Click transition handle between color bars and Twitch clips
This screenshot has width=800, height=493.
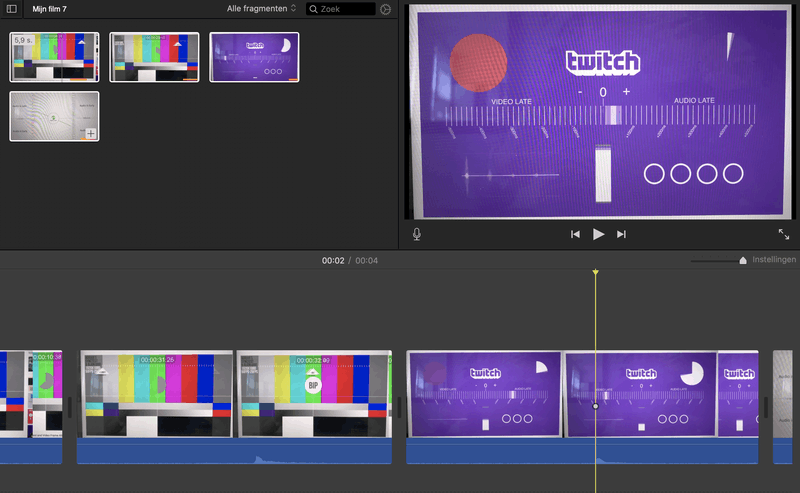[399, 407]
